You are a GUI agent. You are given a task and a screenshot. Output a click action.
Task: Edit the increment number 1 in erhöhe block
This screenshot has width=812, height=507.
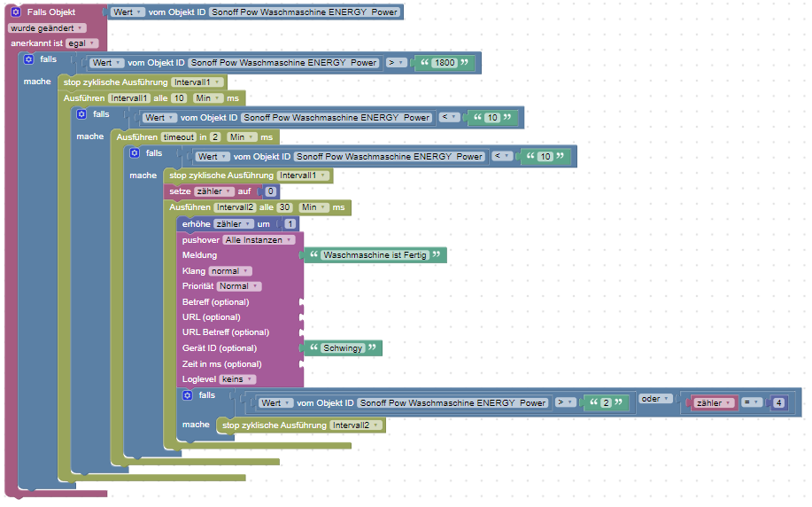pyautogui.click(x=290, y=224)
